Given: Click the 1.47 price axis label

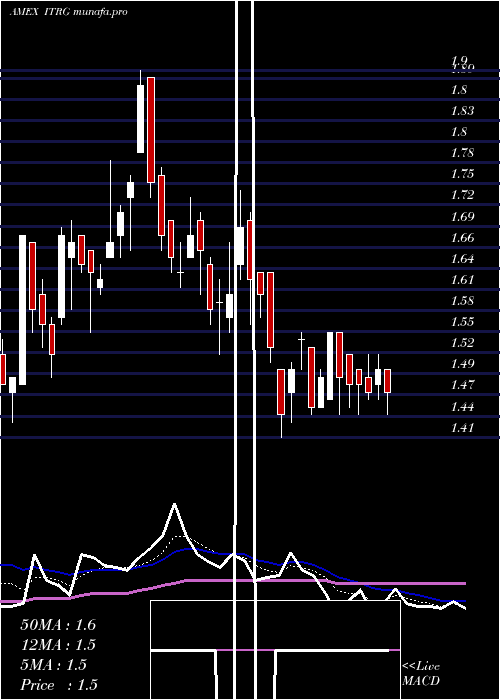Looking at the screenshot, I should (x=462, y=384).
